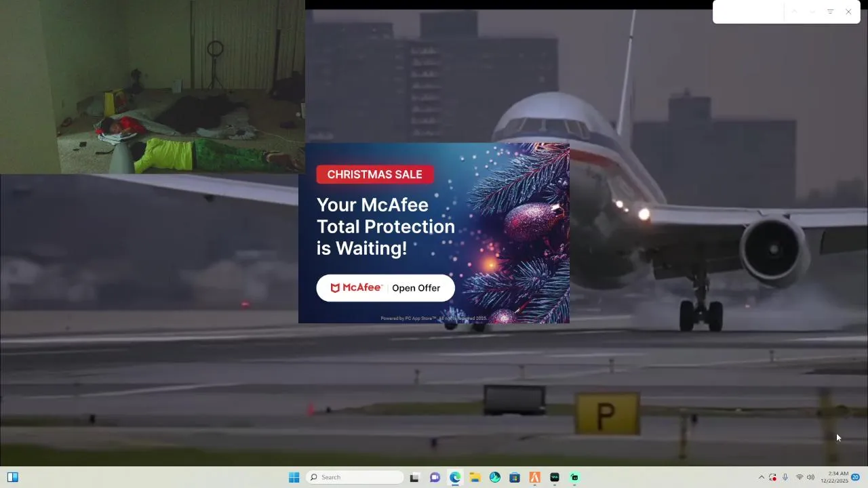This screenshot has width=868, height=488.
Task: Click the Christmas Sale badge in the ad
Action: [x=375, y=174]
